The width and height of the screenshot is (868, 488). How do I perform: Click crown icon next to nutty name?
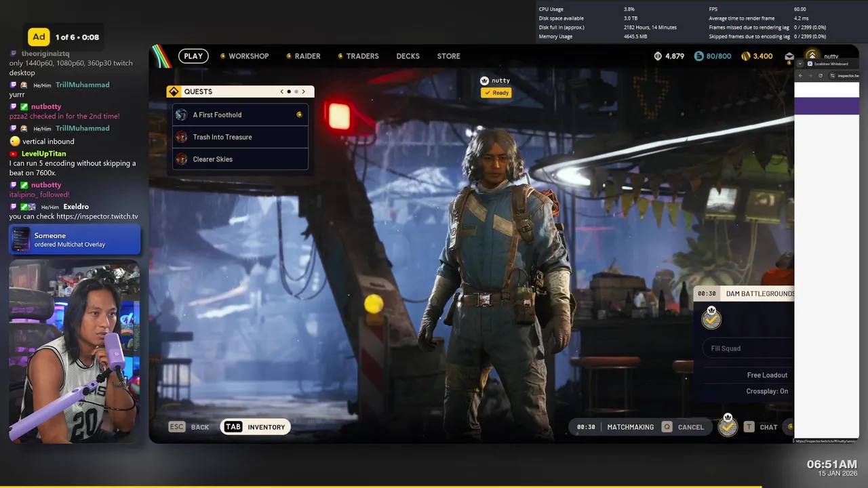pos(484,81)
